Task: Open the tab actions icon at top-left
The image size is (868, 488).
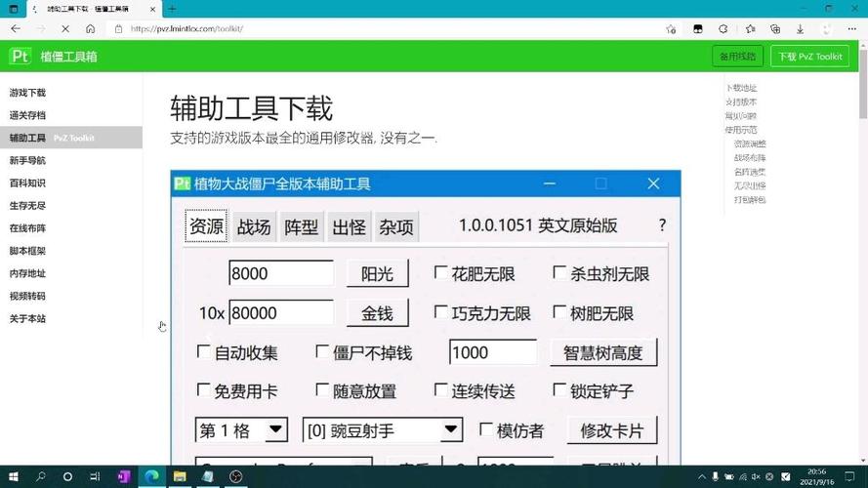Action: 14,9
